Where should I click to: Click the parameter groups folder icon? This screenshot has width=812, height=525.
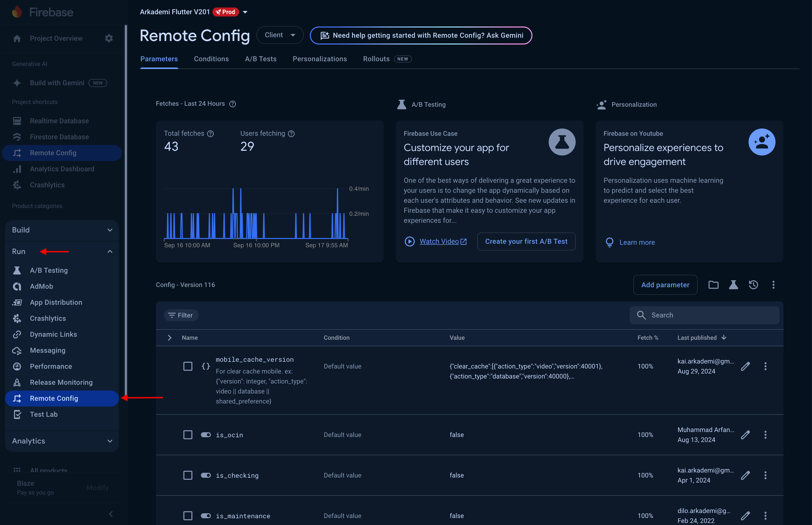[714, 285]
